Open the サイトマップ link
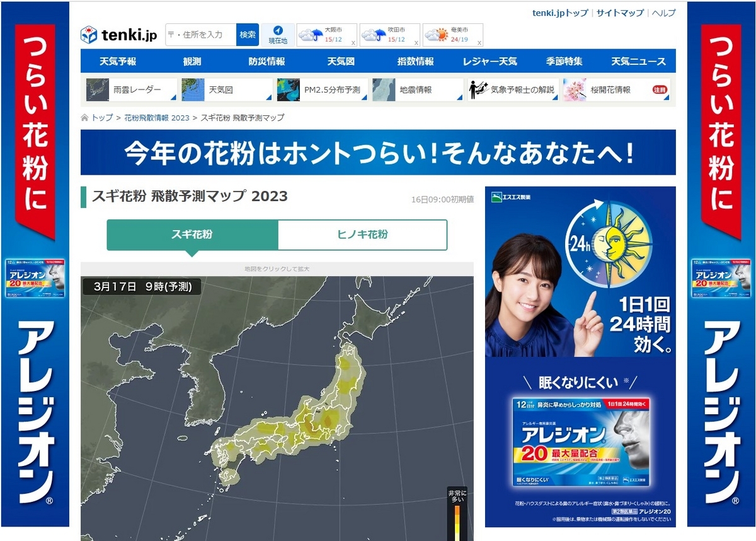The height and width of the screenshot is (541, 756). (x=620, y=13)
